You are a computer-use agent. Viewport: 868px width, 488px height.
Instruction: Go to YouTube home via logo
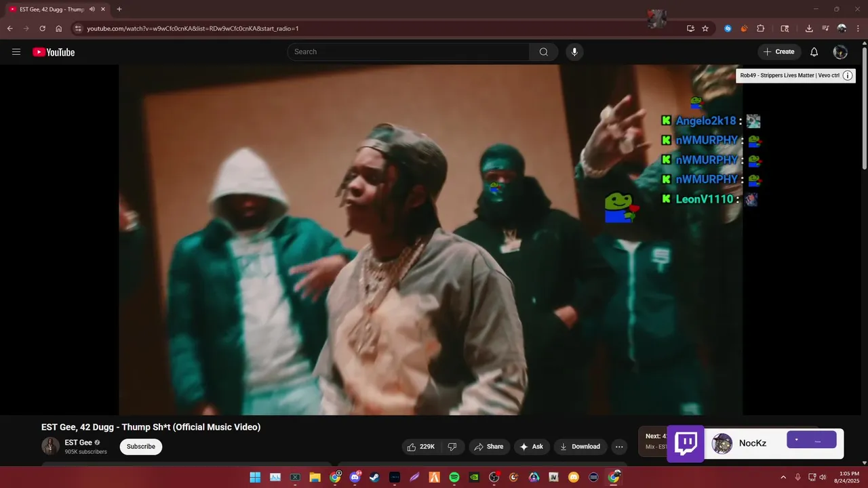point(54,52)
